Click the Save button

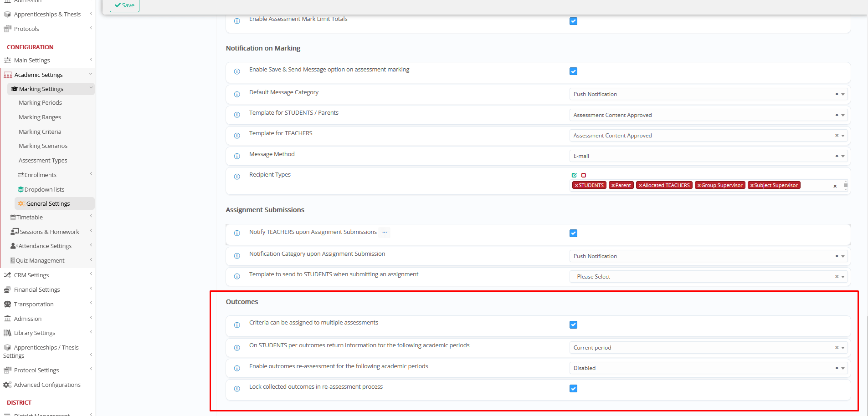pos(124,5)
